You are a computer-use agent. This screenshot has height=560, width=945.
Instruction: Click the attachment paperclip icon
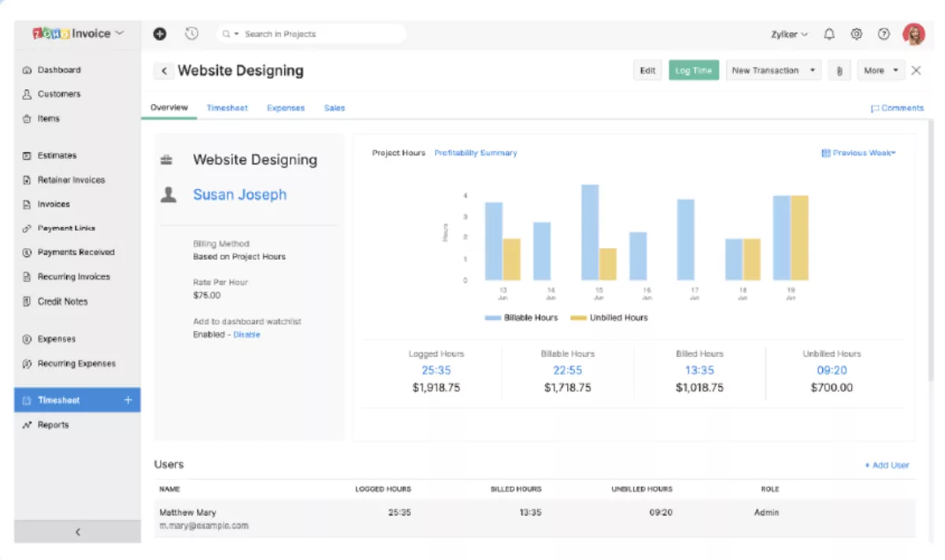click(839, 71)
